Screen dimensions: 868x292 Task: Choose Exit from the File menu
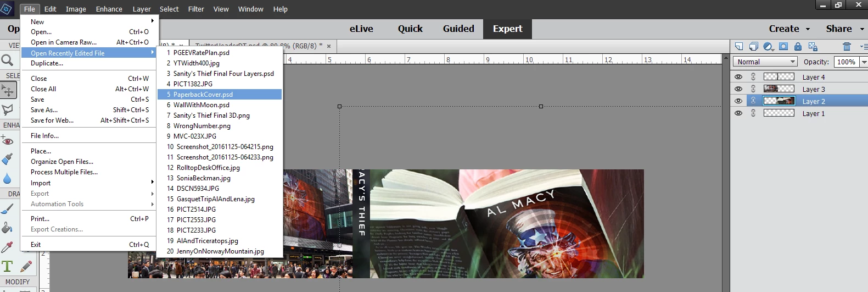click(x=90, y=245)
